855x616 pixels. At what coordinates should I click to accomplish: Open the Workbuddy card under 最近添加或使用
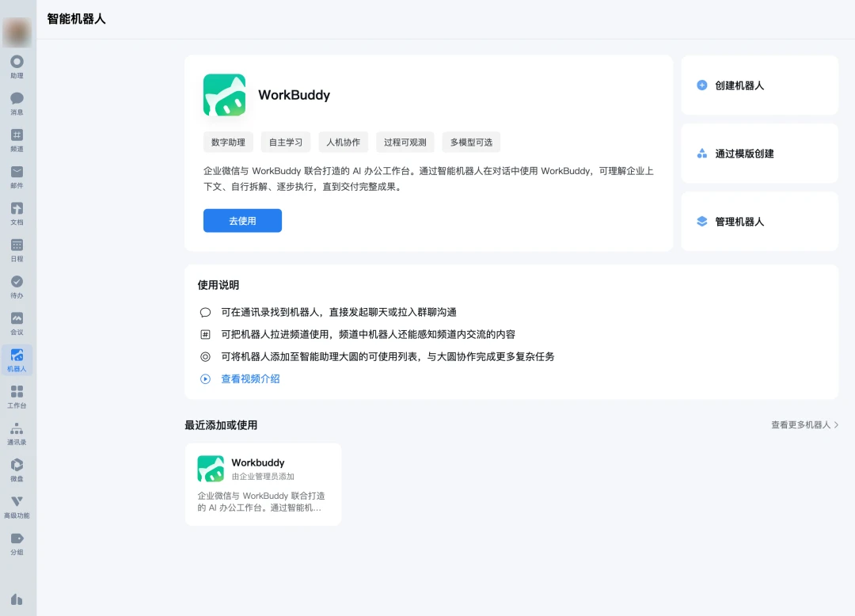(x=264, y=484)
